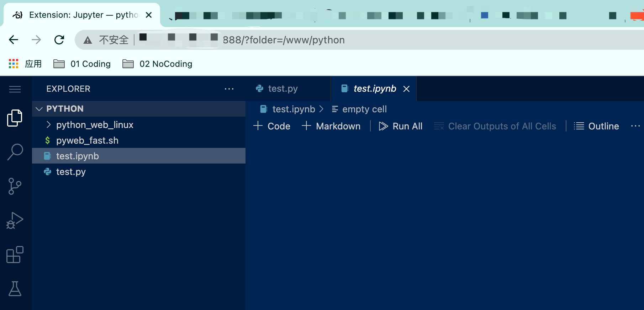Open pyweb_fast.sh file
644x310 pixels.
coord(139,140)
